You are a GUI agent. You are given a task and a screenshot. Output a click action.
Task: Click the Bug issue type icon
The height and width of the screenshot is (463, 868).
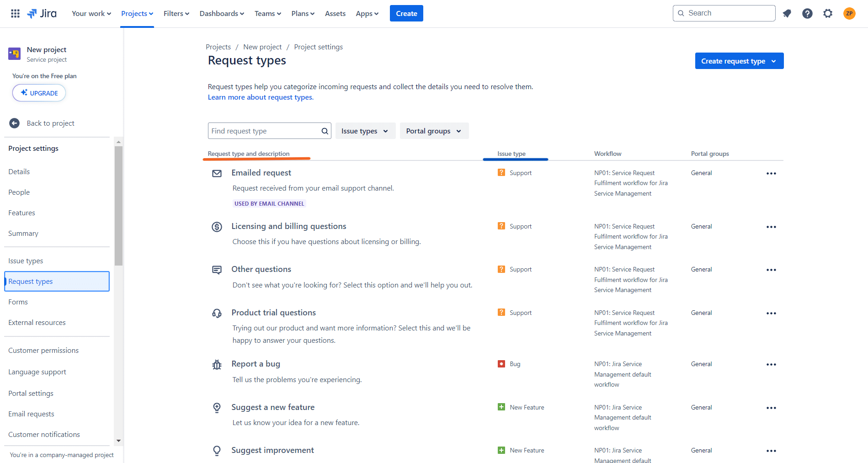501,364
